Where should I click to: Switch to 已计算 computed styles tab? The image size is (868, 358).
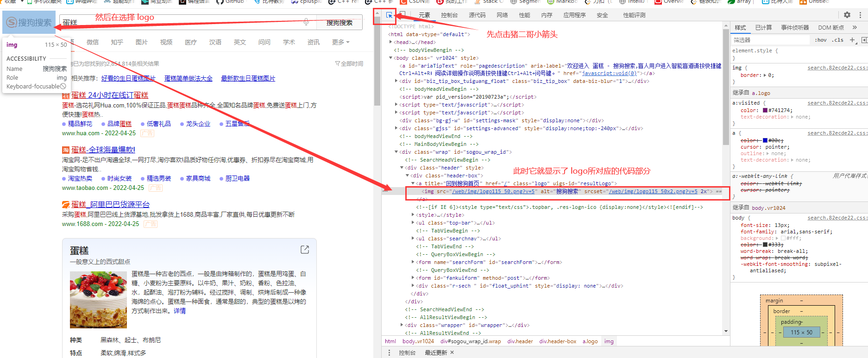763,27
